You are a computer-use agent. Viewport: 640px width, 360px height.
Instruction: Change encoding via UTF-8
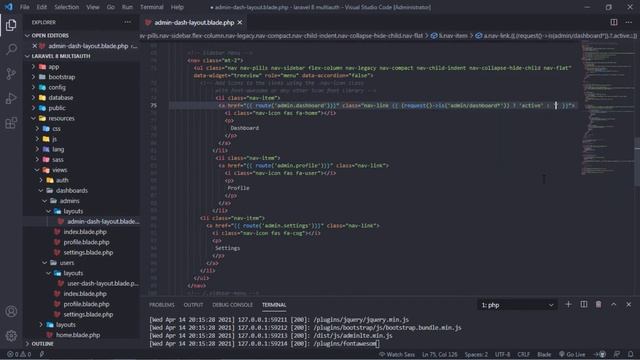(502, 354)
